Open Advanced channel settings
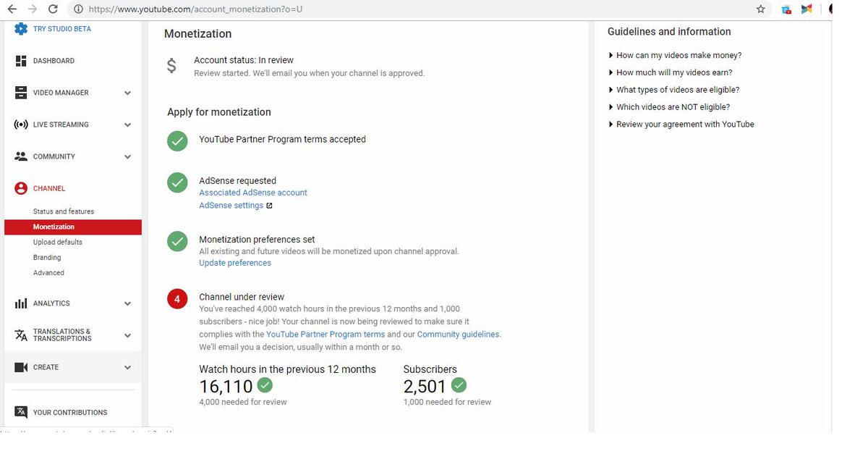Image resolution: width=868 pixels, height=475 pixels. pos(48,273)
